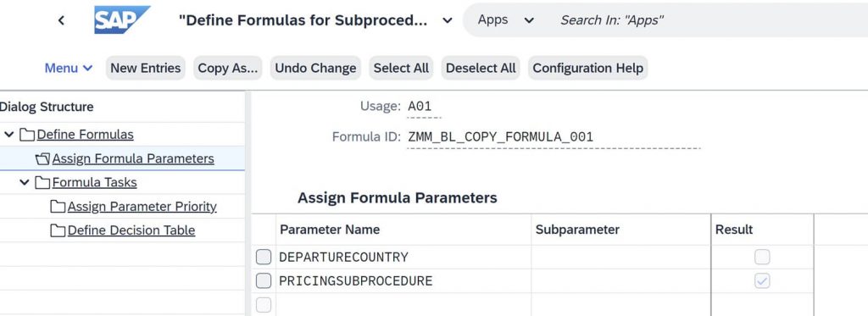Collapse the Formula Tasks tree node
The height and width of the screenshot is (316, 868).
pyautogui.click(x=25, y=183)
